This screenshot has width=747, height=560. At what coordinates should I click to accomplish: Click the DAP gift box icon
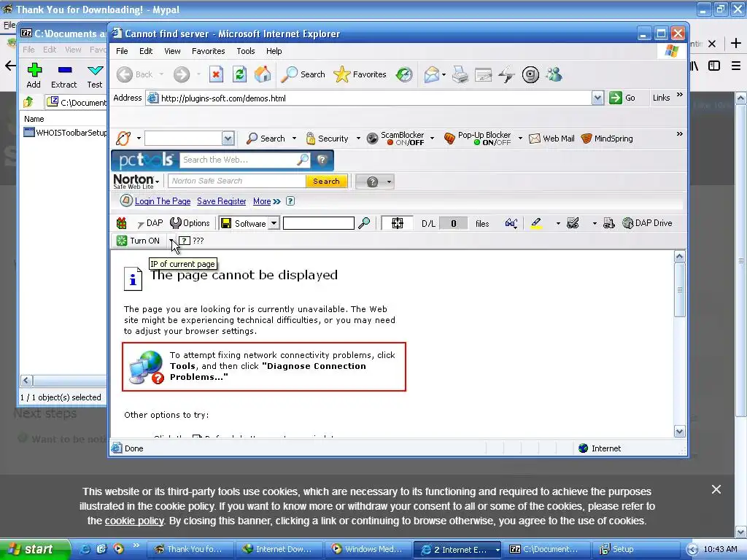pos(122,223)
